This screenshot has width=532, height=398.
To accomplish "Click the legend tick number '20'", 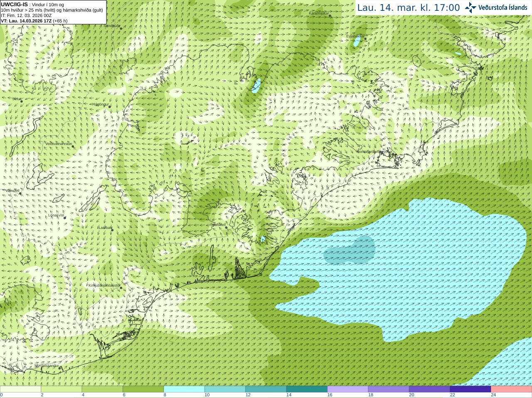I will (411, 395).
